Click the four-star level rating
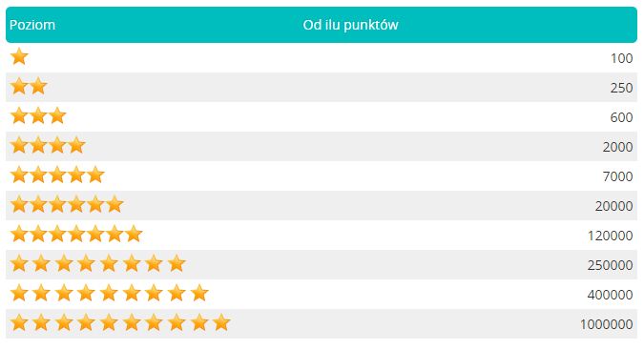The width and height of the screenshot is (644, 350). (x=48, y=145)
